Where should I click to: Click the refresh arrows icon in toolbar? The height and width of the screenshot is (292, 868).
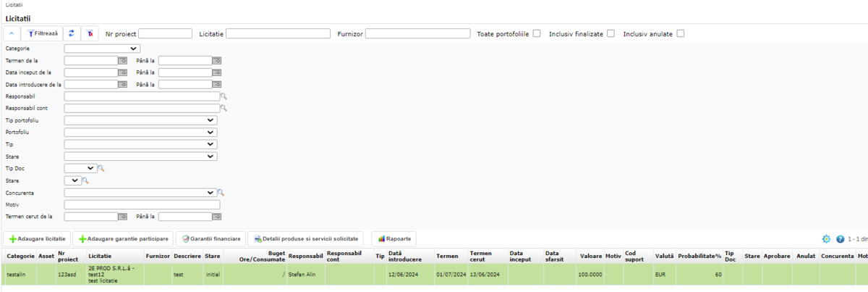(x=71, y=34)
